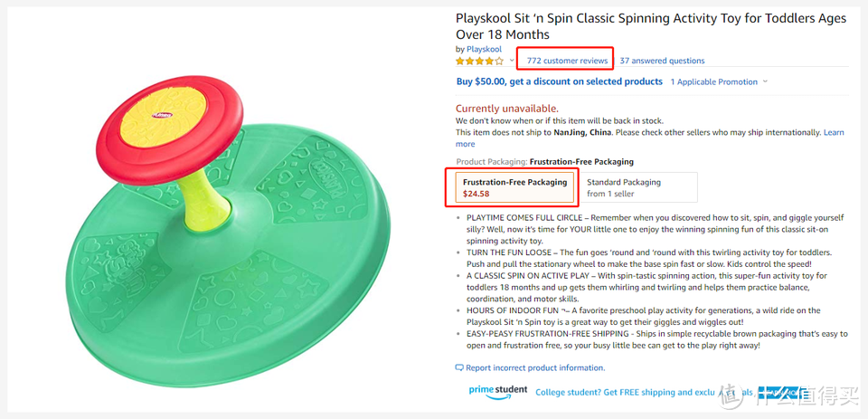The height and width of the screenshot is (419, 868).
Task: Click the $24.58 price label
Action: (x=476, y=194)
